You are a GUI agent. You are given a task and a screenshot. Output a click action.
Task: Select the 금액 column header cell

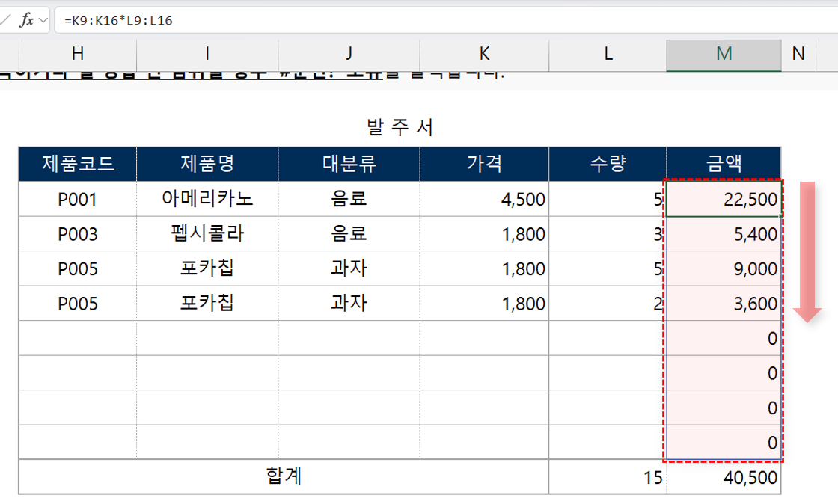point(723,163)
